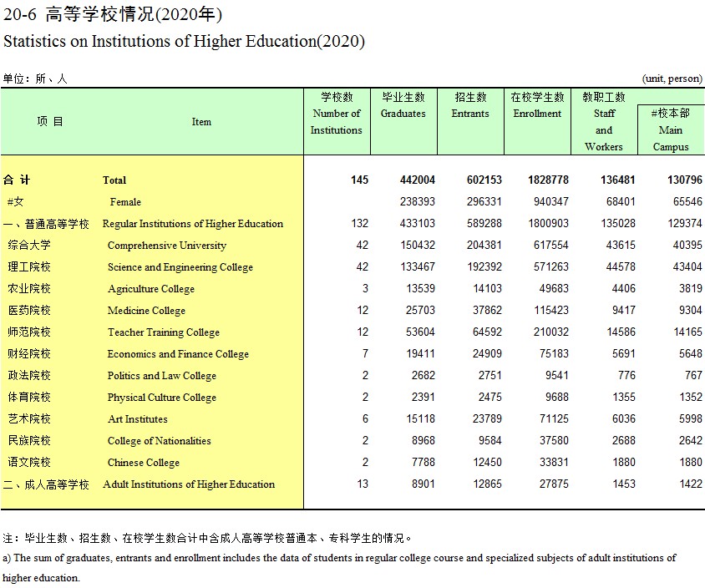Click nationalities college enrollment 37580
The image size is (705, 588).
tap(554, 440)
